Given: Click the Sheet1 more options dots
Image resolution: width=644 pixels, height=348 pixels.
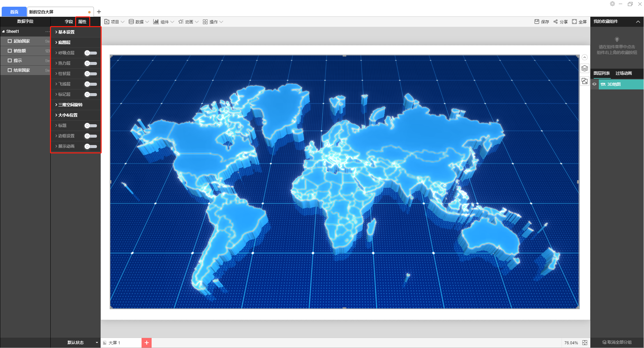Looking at the screenshot, I should [x=47, y=31].
